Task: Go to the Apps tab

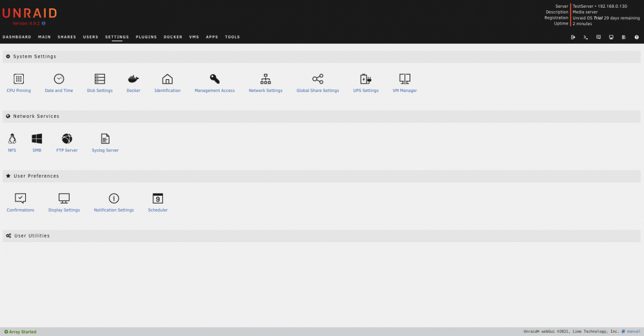Action: click(212, 37)
